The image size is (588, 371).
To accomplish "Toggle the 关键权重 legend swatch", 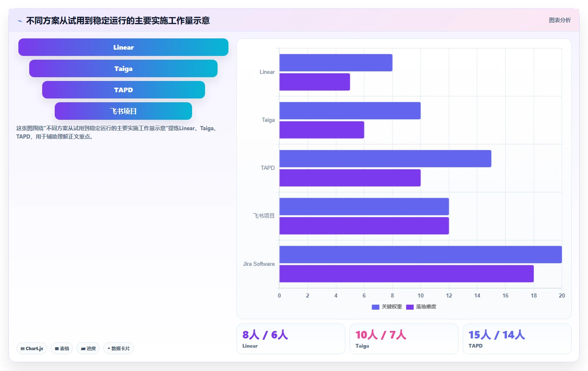I will tap(375, 307).
